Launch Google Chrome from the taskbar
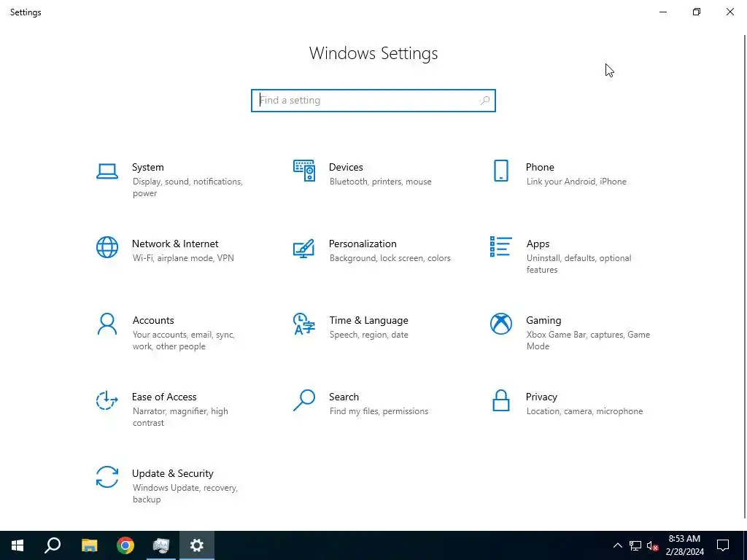747x560 pixels. point(125,545)
